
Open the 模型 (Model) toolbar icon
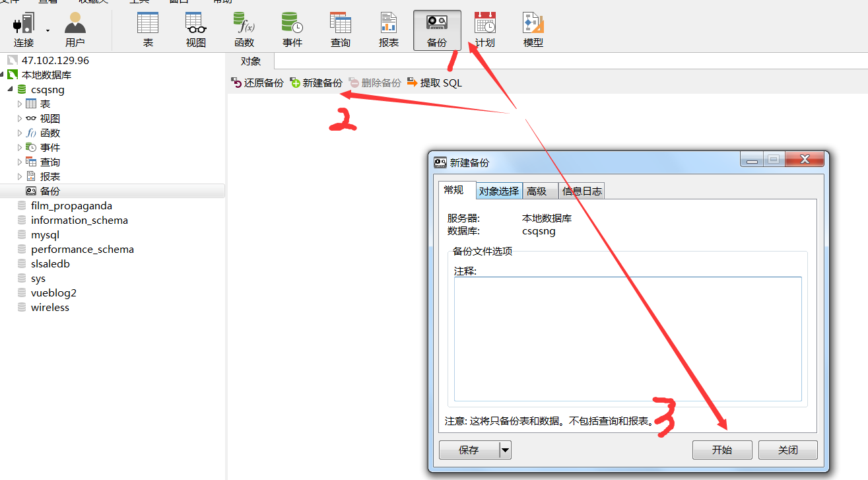pos(533,30)
